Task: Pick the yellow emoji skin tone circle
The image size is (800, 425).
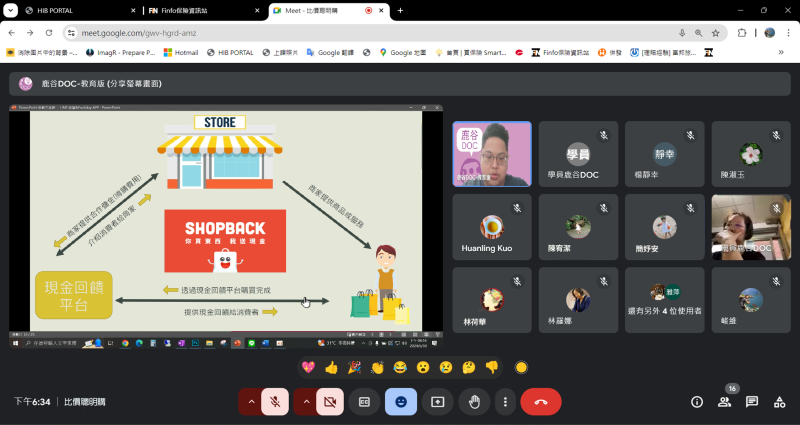Action: 521,367
